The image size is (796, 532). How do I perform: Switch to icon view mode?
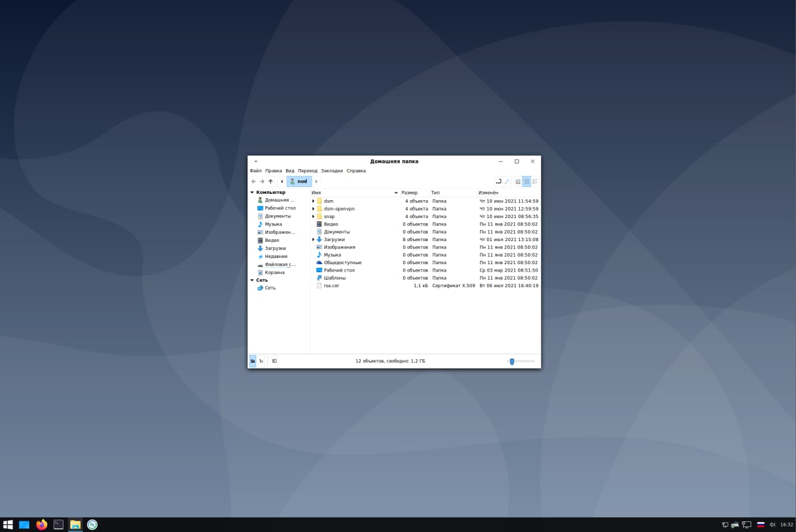[x=518, y=181]
